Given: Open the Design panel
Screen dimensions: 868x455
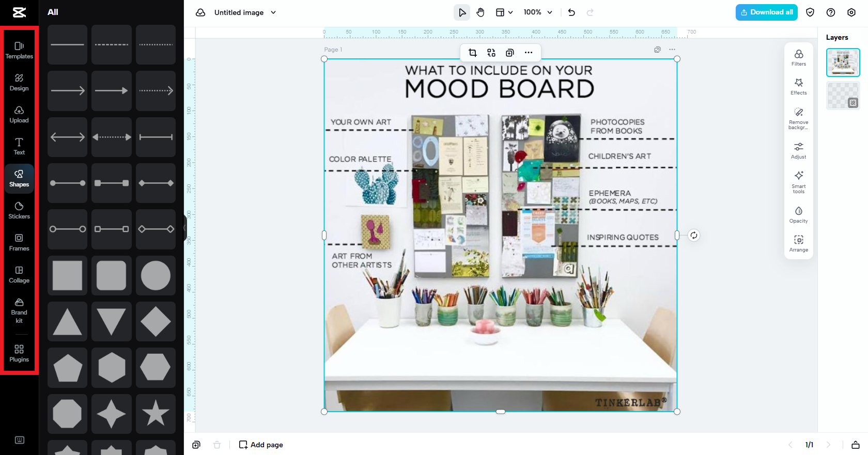Looking at the screenshot, I should pos(19,82).
